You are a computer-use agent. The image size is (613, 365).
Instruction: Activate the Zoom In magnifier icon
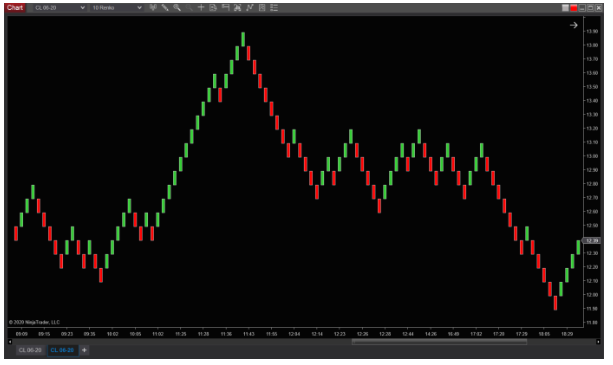click(x=177, y=8)
